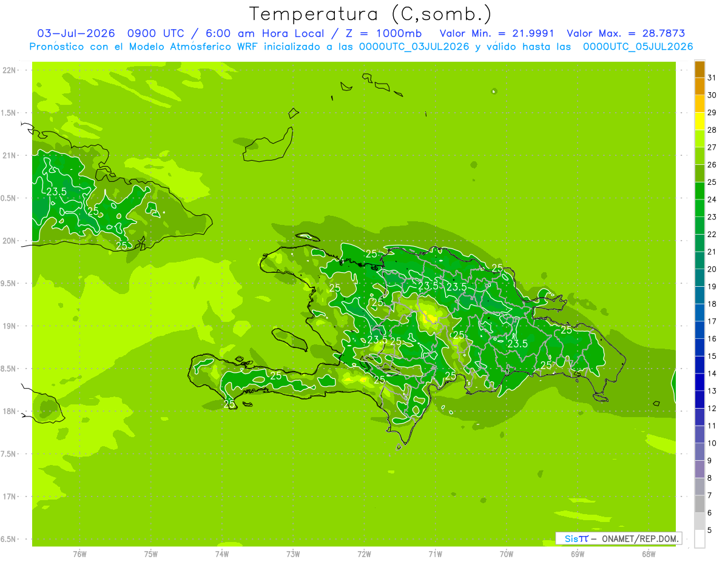Viewport: 728px width, 562px height.
Task: Select the "75W" longitude axis label
Action: [x=151, y=554]
